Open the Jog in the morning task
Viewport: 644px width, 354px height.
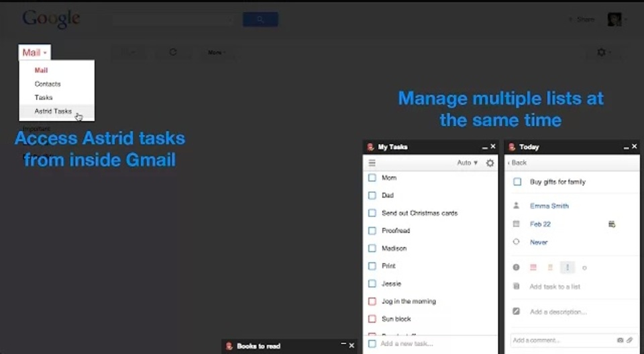pos(409,302)
